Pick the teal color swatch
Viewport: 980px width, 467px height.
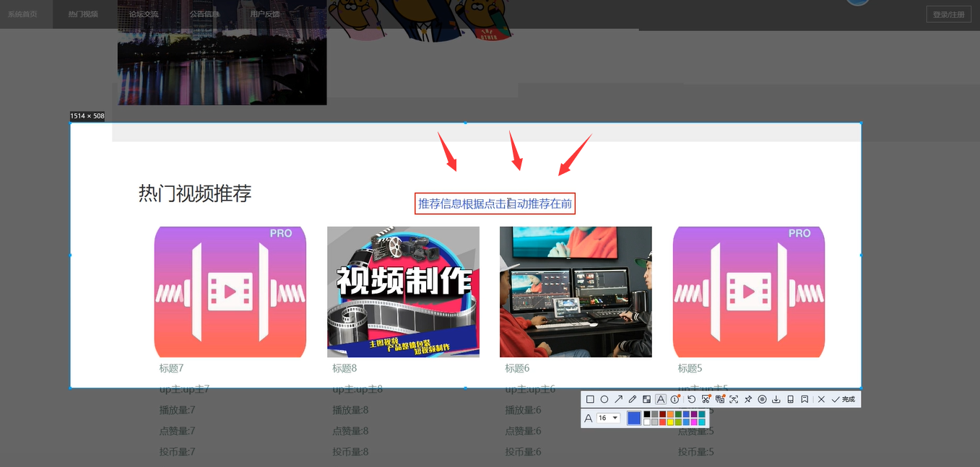pos(702,414)
